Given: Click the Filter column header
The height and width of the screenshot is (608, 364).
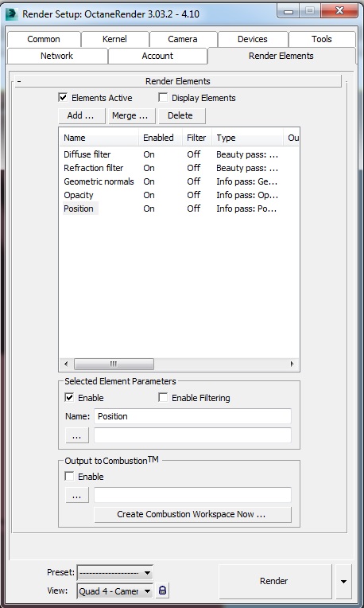Looking at the screenshot, I should [197, 138].
